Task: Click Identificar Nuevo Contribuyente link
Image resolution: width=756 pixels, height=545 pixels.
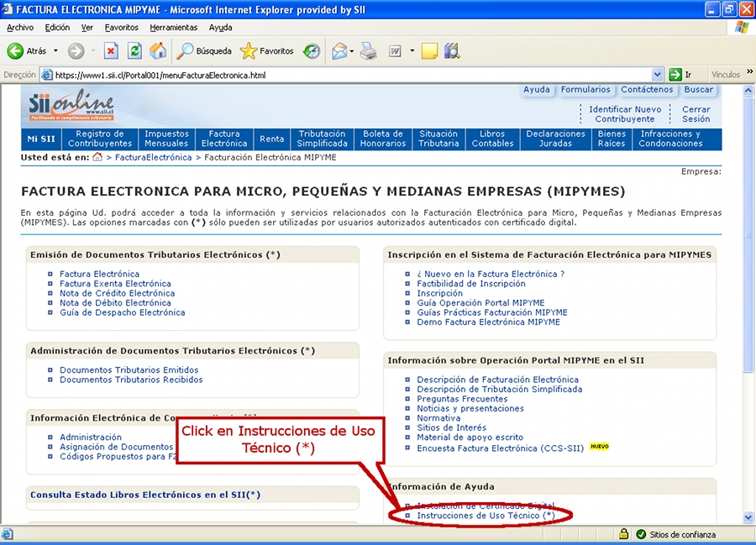Action: point(625,114)
